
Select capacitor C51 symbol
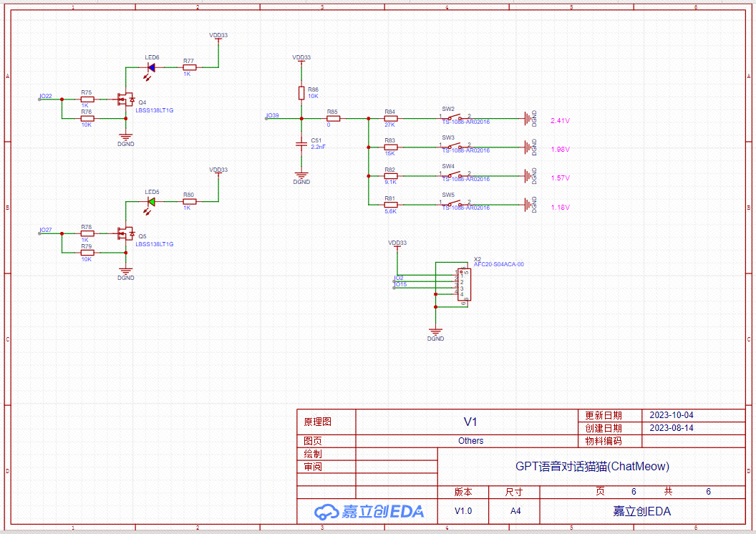pos(301,145)
